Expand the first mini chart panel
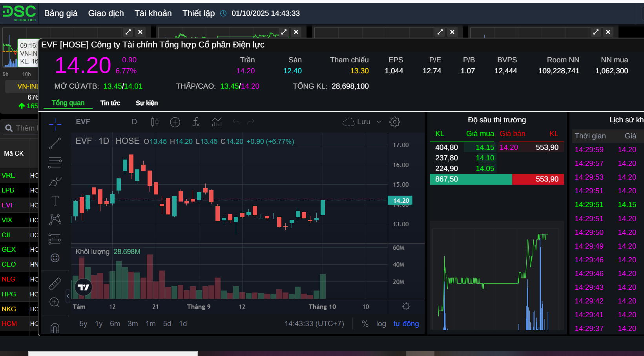 tap(128, 32)
